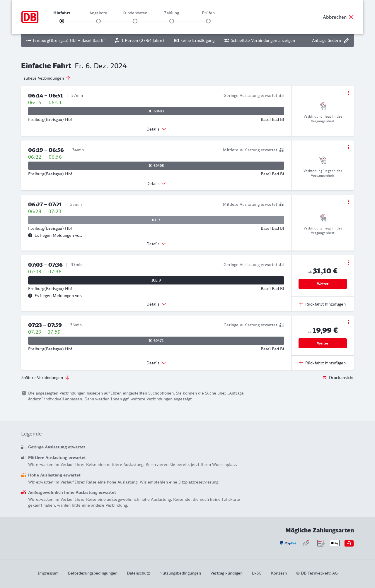Click the pencil icon next to Anfrage ändern
375x588 pixels.
coord(346,40)
